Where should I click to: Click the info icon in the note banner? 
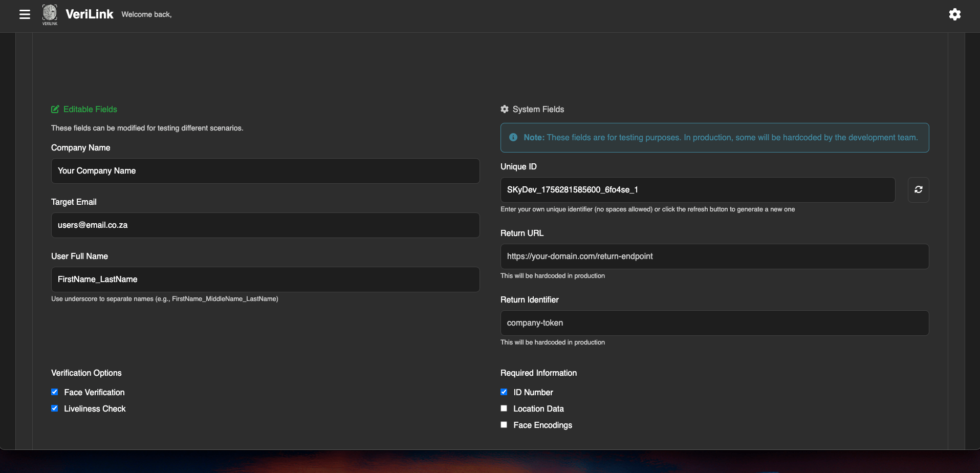pyautogui.click(x=513, y=138)
